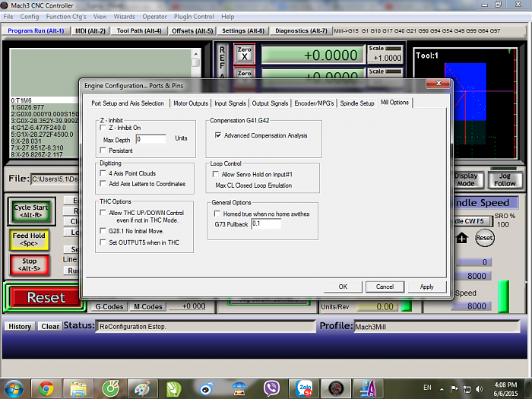Switch to the Spindle Setup tab
This screenshot has height=399, width=532.
[x=357, y=103]
